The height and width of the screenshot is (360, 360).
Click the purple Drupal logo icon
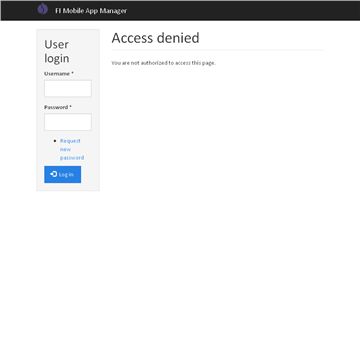pyautogui.click(x=42, y=9)
